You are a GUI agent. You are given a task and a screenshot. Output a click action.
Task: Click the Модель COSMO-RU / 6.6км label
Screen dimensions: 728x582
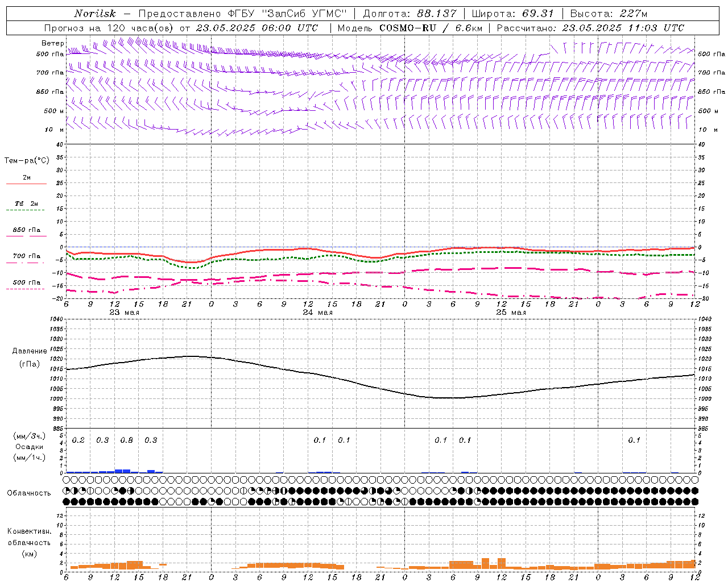(x=409, y=28)
